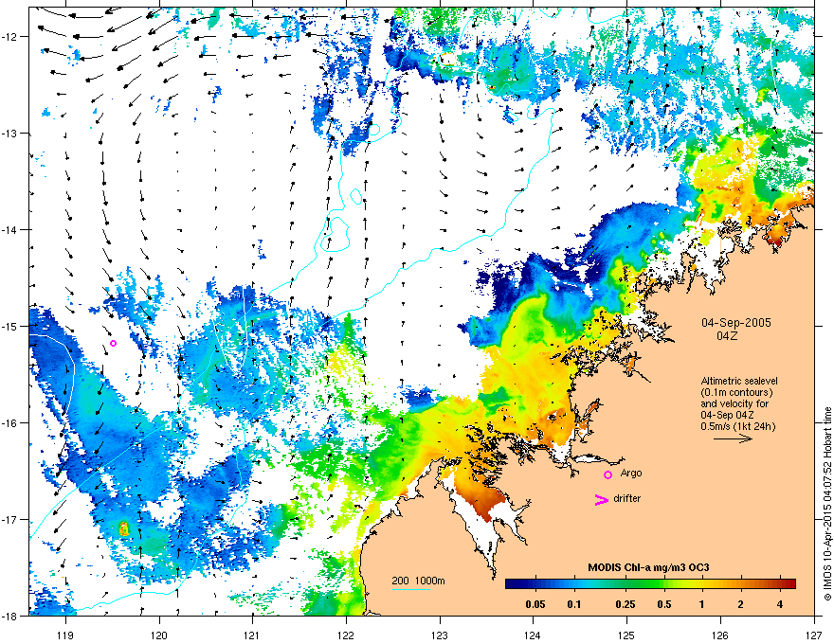The image size is (834, 644).
Task: Click the longitude axis label '123'
Action: point(440,635)
